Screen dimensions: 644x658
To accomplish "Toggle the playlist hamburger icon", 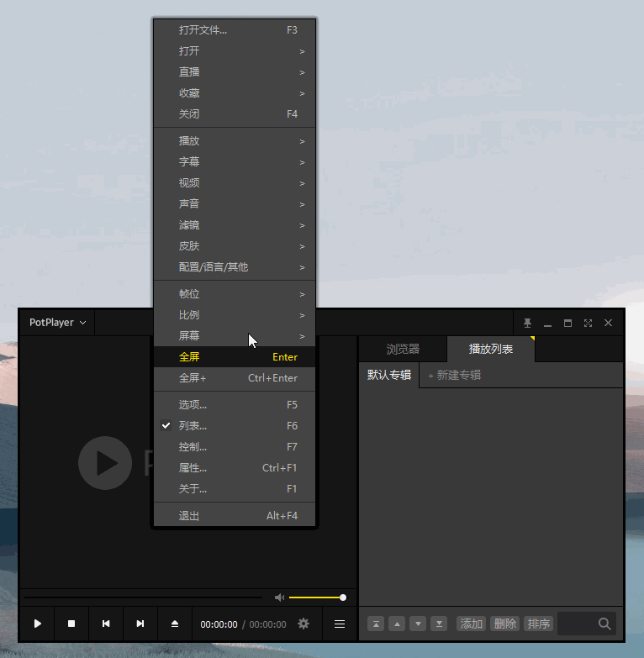I will (x=340, y=624).
